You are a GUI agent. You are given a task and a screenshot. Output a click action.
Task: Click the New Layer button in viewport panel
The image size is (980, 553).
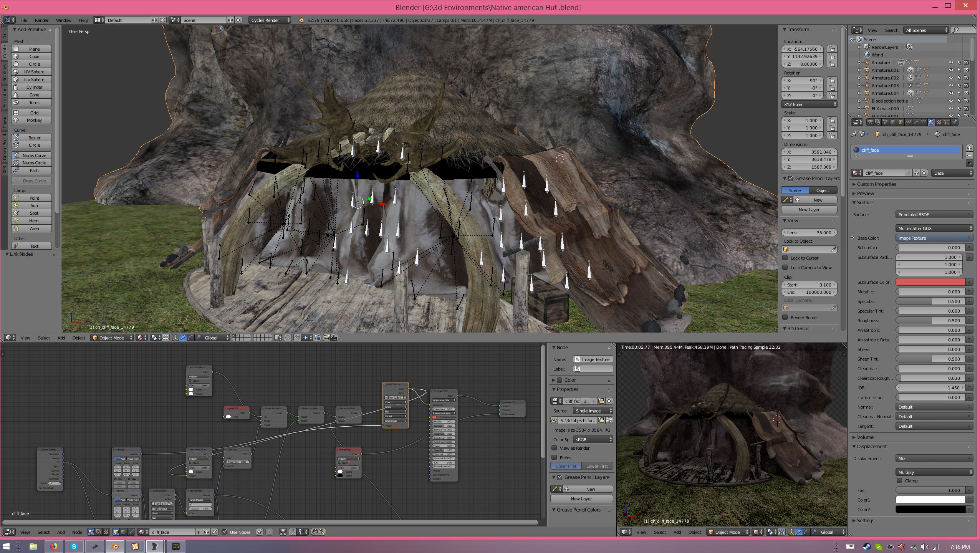(809, 210)
